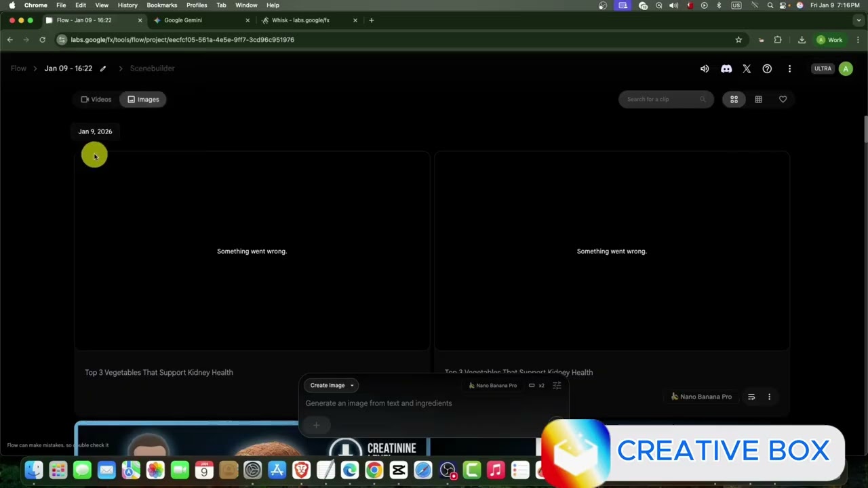
Task: Open the left Something went wrong image tile
Action: (252, 251)
